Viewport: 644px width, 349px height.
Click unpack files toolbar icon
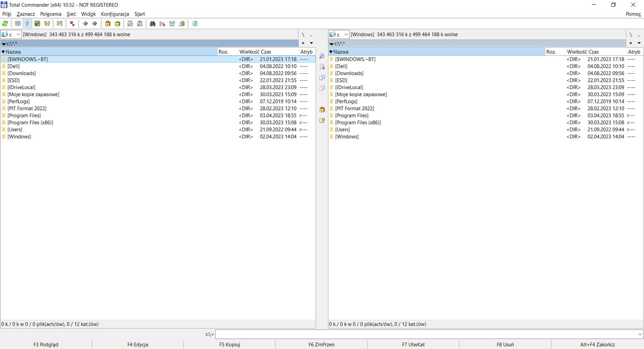point(118,24)
